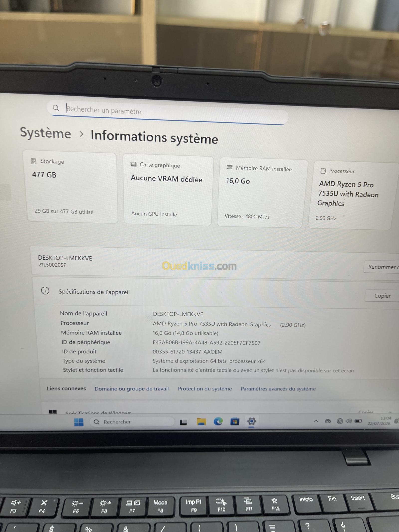
Task: Click the Processeur chip icon
Action: [x=323, y=171]
